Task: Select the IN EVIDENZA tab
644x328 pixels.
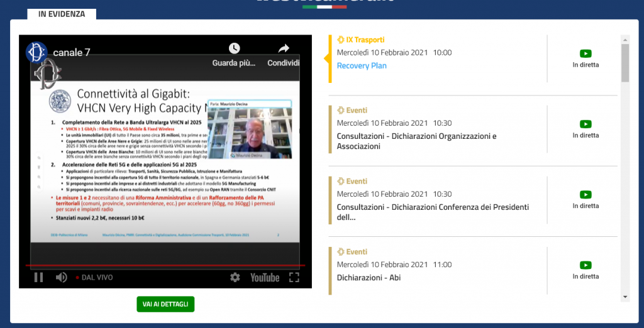Action: (x=62, y=14)
